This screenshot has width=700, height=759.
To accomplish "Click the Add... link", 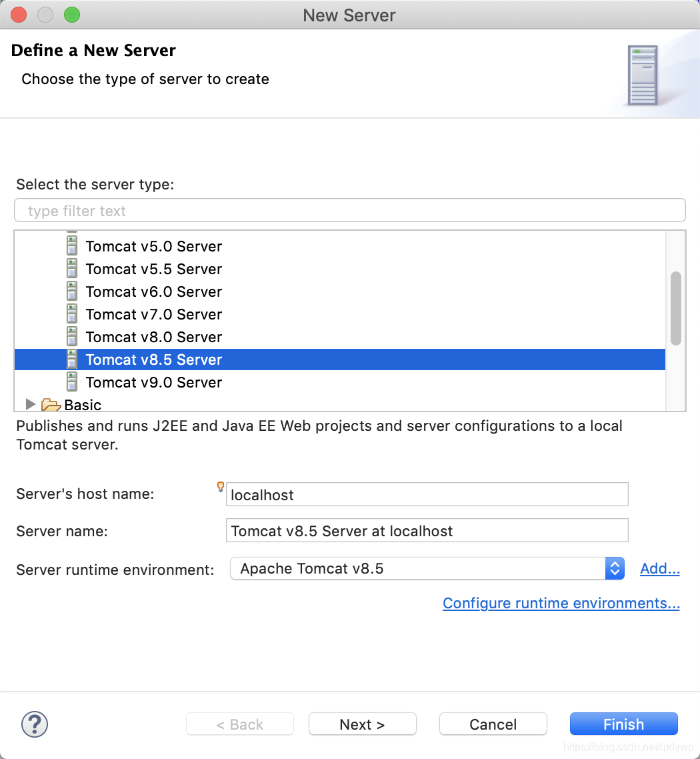I will (659, 568).
